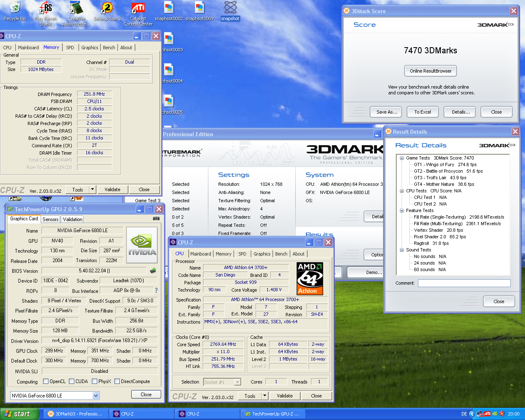Open snaphsot0002 file icon on desktop
This screenshot has width=525, height=420.
[x=169, y=11]
